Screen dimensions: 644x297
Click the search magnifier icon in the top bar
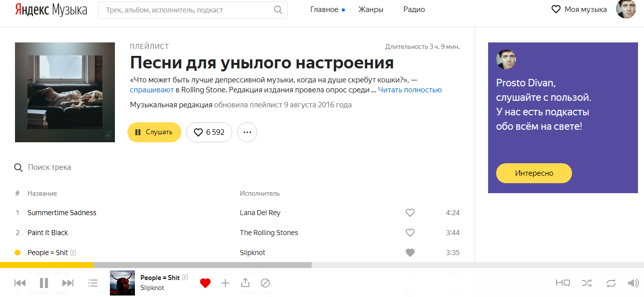(278, 9)
